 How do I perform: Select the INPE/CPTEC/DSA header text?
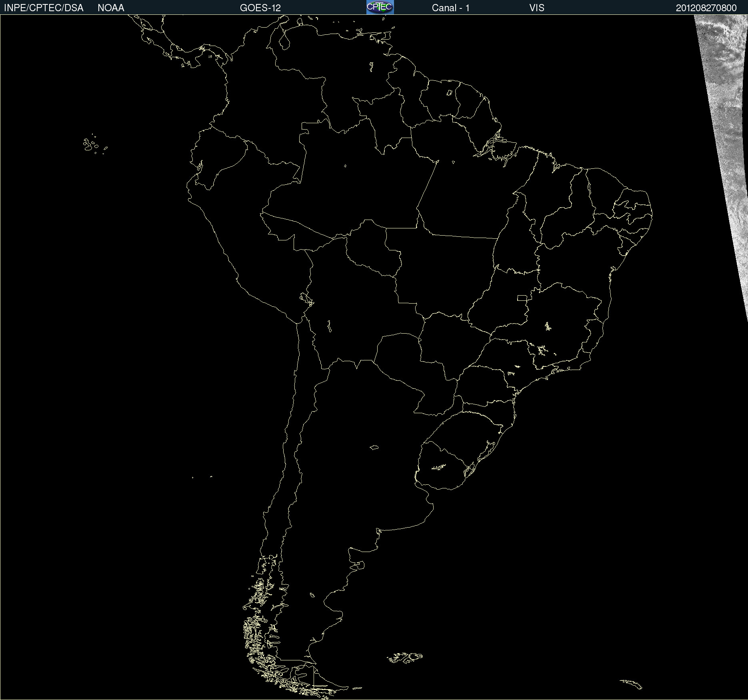tap(44, 8)
